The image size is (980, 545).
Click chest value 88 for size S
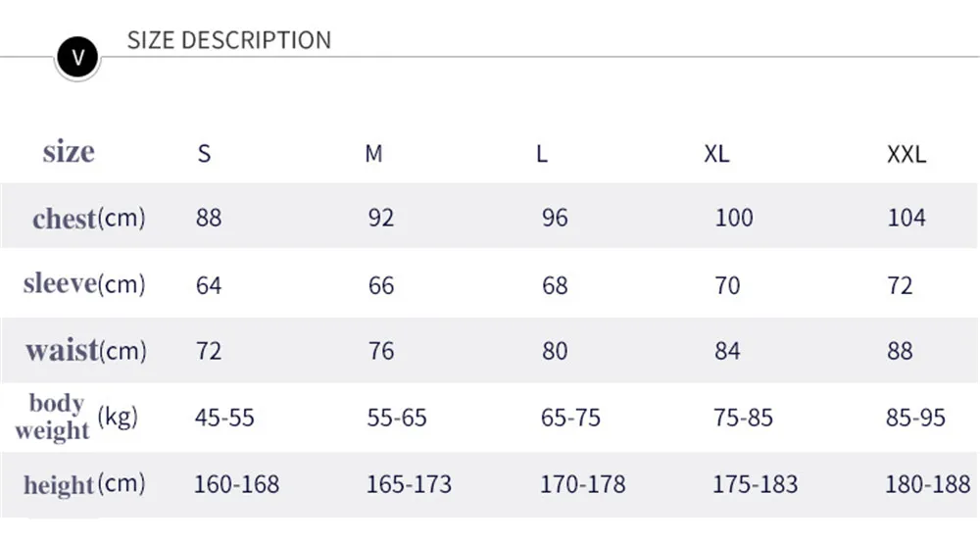[209, 218]
